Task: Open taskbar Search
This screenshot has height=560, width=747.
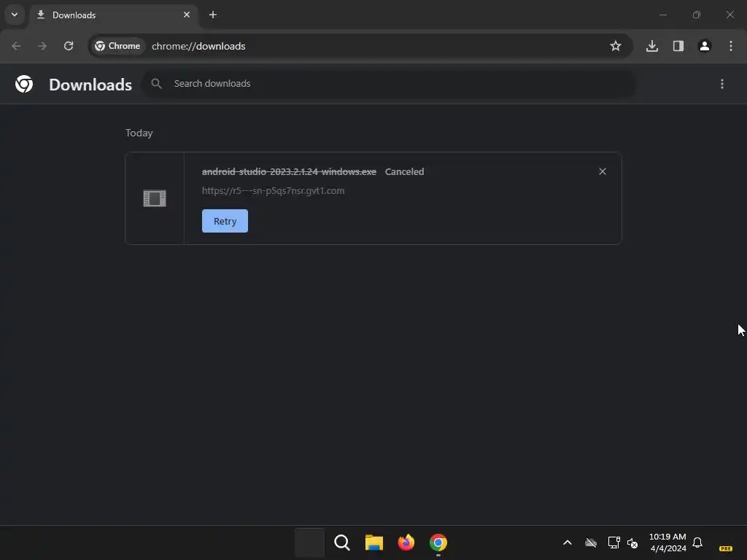Action: pos(341,542)
